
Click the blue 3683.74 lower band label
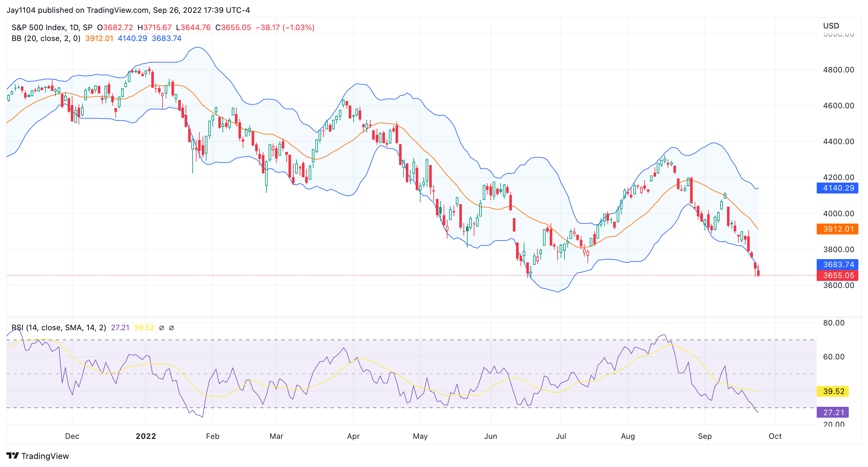[x=837, y=264]
